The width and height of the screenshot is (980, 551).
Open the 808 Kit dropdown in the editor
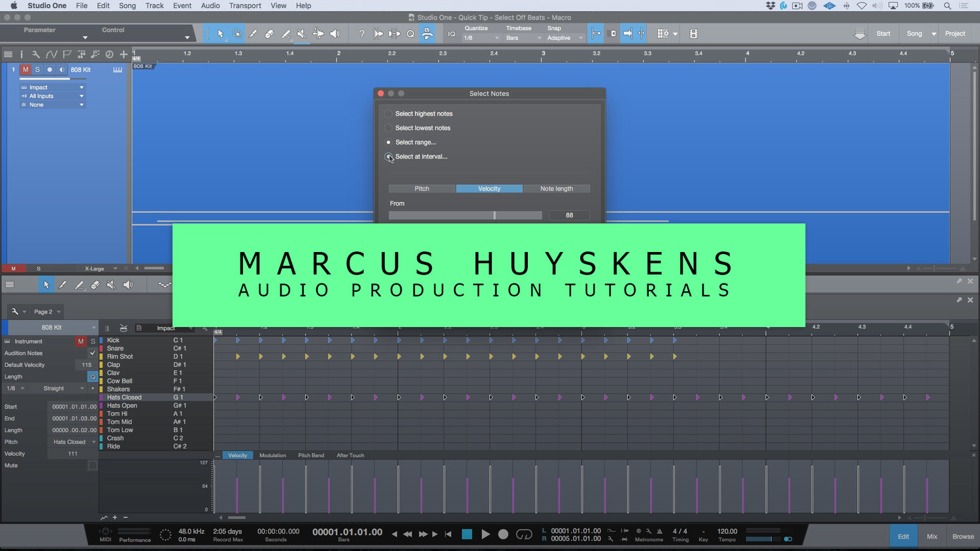point(52,327)
